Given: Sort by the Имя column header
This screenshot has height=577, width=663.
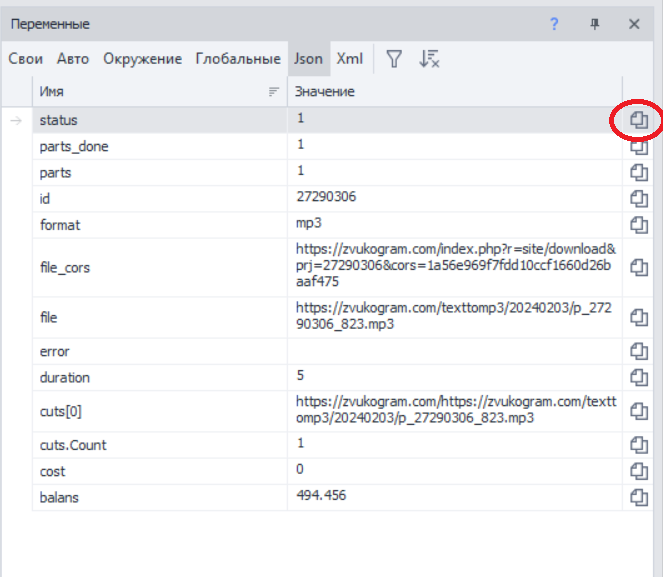Looking at the screenshot, I should click(150, 92).
